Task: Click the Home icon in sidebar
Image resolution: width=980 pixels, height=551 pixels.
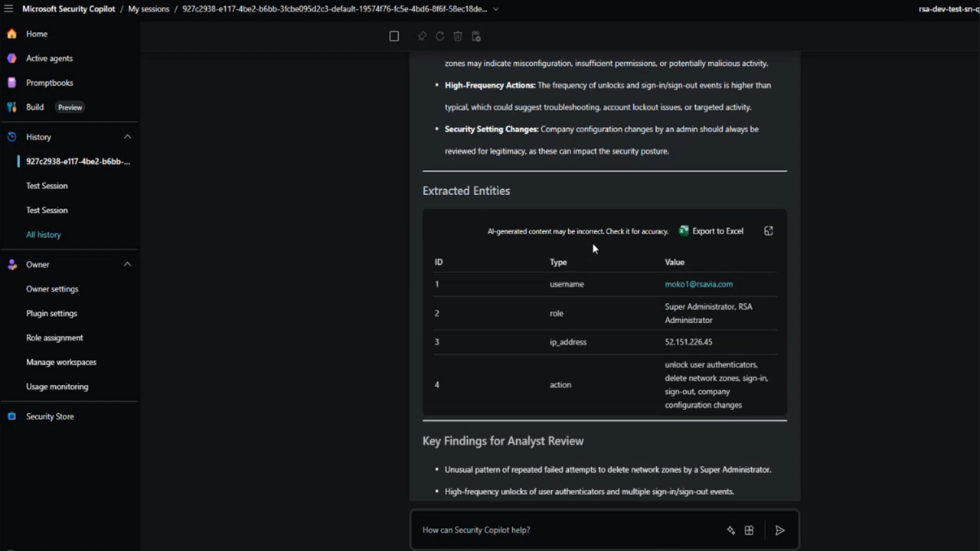Action: [11, 34]
